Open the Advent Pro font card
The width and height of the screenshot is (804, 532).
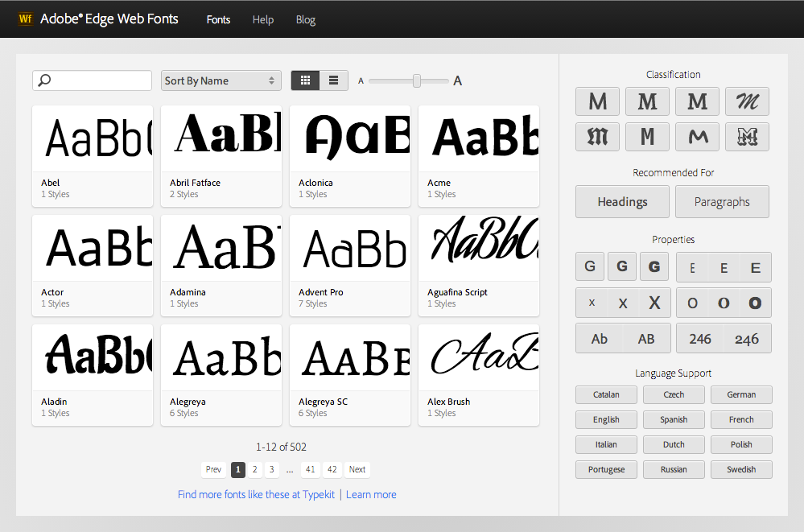coord(350,266)
